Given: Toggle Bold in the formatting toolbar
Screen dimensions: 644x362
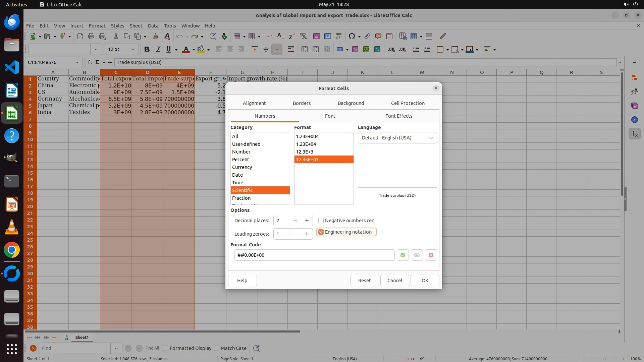Looking at the screenshot, I should point(147,49).
